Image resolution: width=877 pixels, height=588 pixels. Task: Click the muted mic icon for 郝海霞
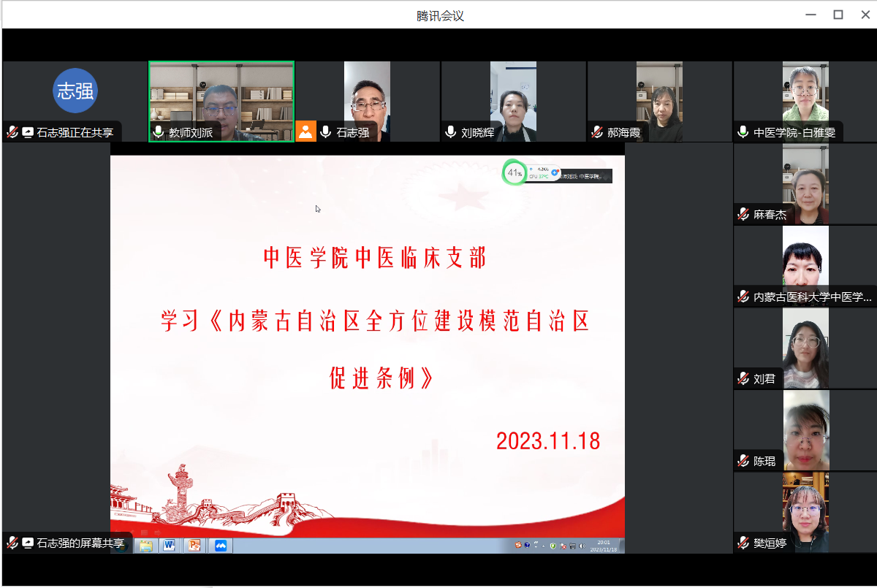click(x=597, y=132)
